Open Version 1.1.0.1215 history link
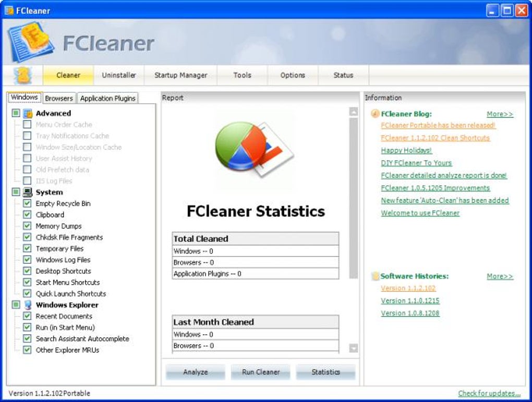Viewport: 532px width, 402px height. [x=410, y=300]
